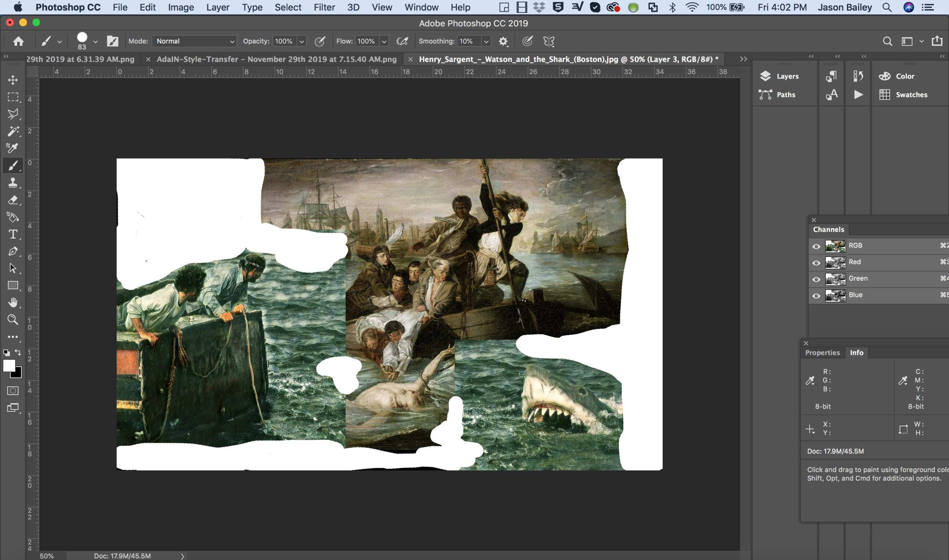Toggle Green channel visibility eye

pyautogui.click(x=816, y=279)
